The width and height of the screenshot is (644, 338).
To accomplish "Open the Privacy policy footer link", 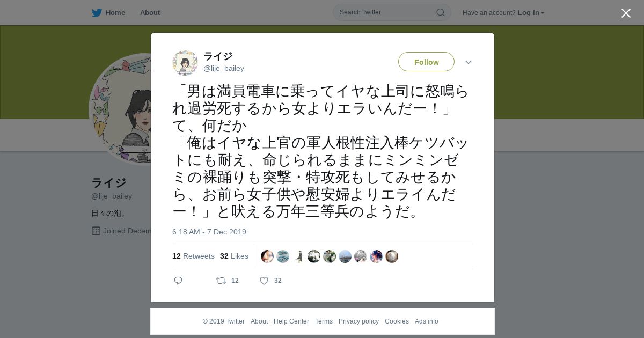I will (358, 321).
